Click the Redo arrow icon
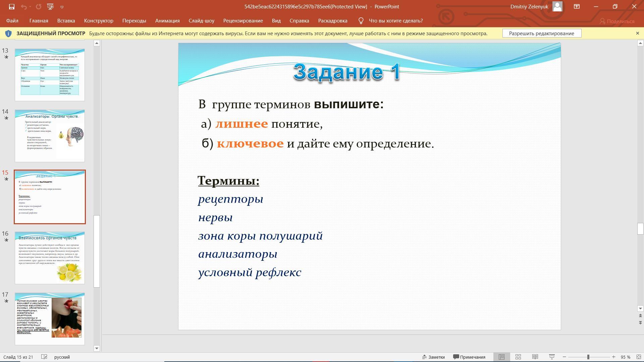Screen dimensions: 644x362 (39, 7)
